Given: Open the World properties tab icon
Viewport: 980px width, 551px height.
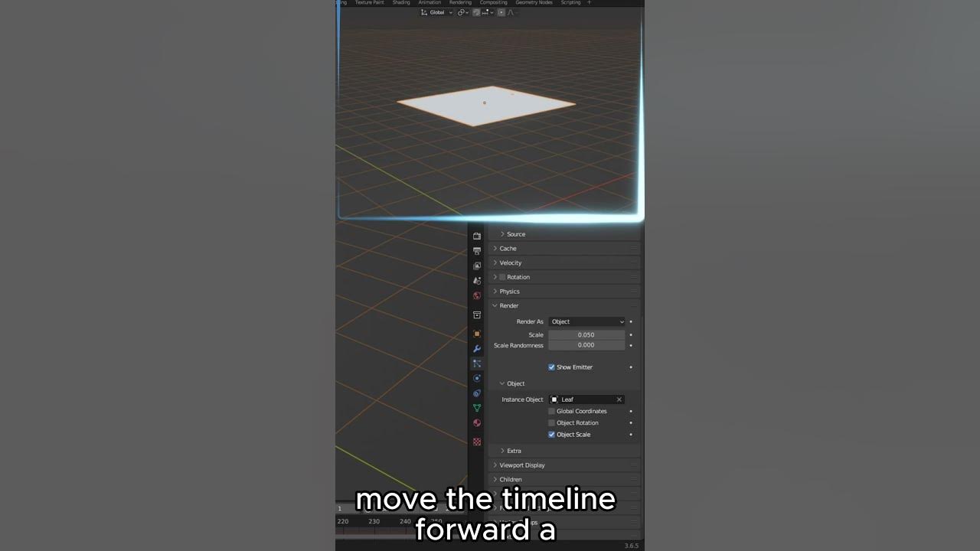Looking at the screenshot, I should point(477,295).
